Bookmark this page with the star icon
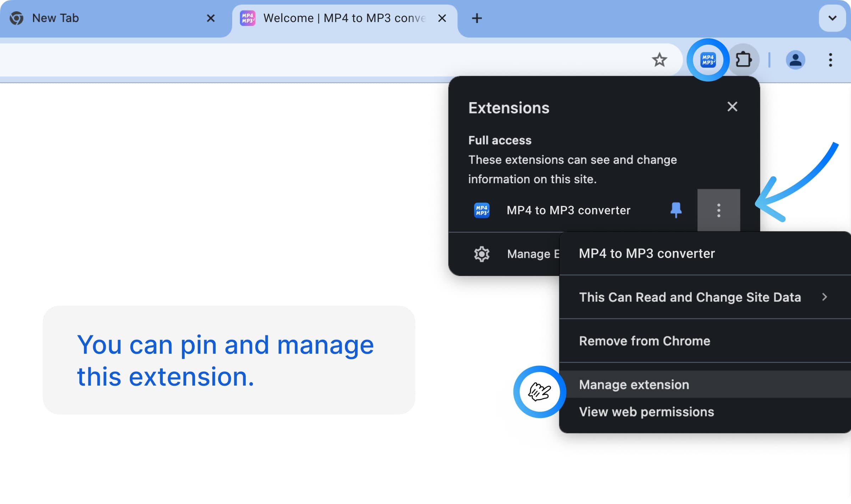This screenshot has width=851, height=504. pyautogui.click(x=659, y=60)
